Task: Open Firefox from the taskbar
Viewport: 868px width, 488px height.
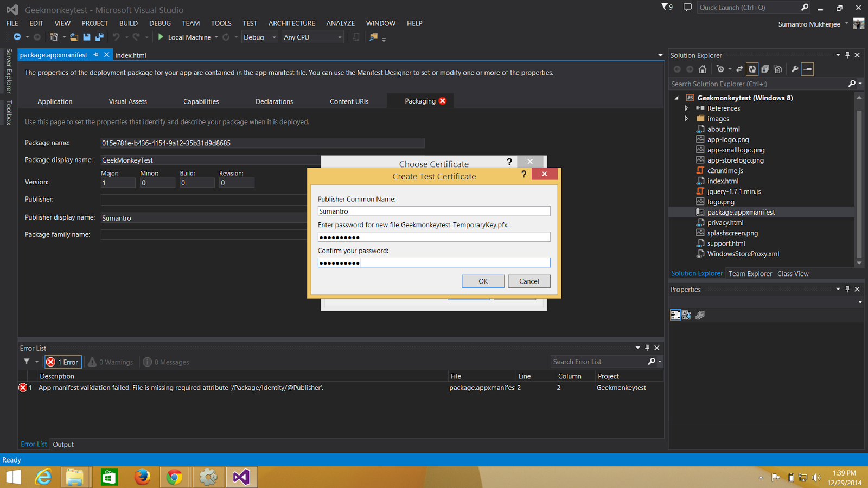Action: pos(142,477)
